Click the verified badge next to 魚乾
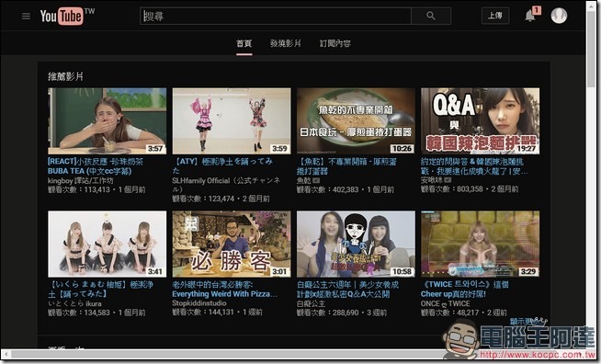The image size is (601, 364). [316, 180]
